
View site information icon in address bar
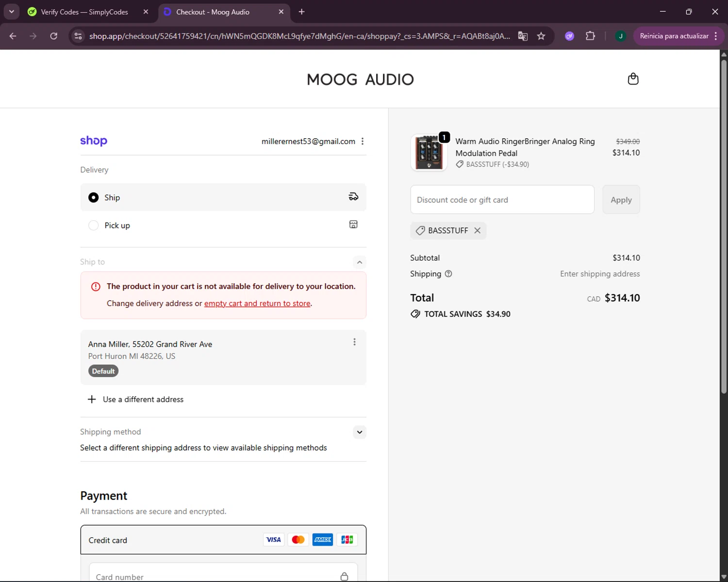point(78,36)
